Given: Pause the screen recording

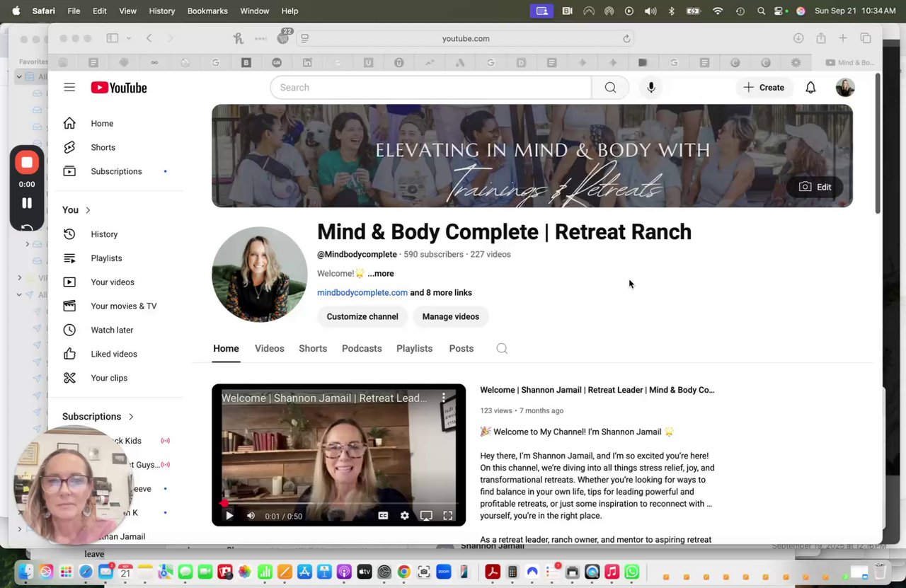Looking at the screenshot, I should [x=27, y=203].
